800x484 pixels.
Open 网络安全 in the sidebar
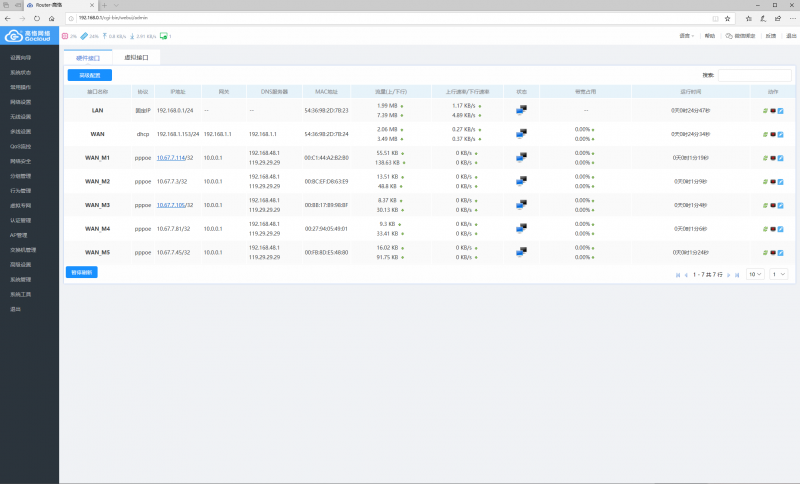pos(20,161)
